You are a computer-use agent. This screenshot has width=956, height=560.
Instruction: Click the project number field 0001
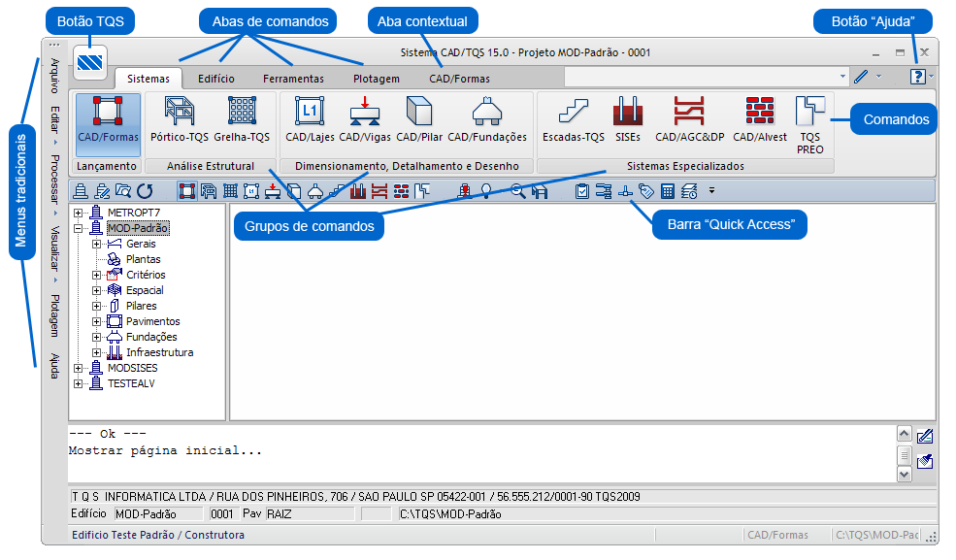[222, 514]
